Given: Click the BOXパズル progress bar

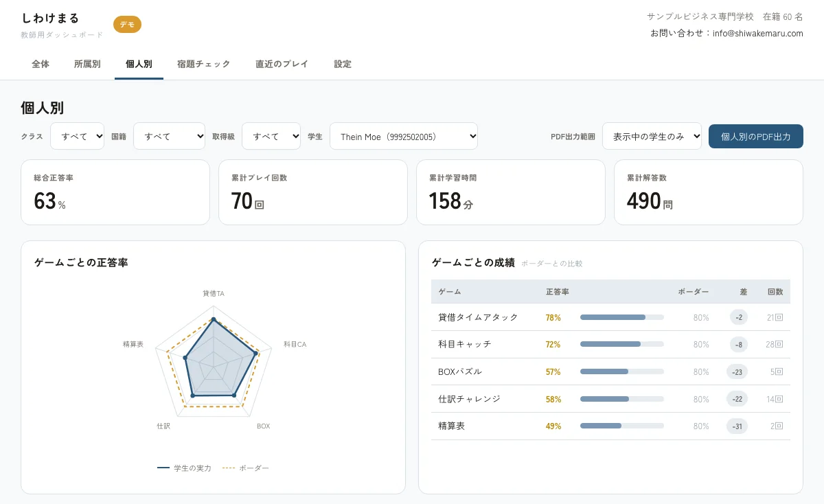Looking at the screenshot, I should [622, 371].
